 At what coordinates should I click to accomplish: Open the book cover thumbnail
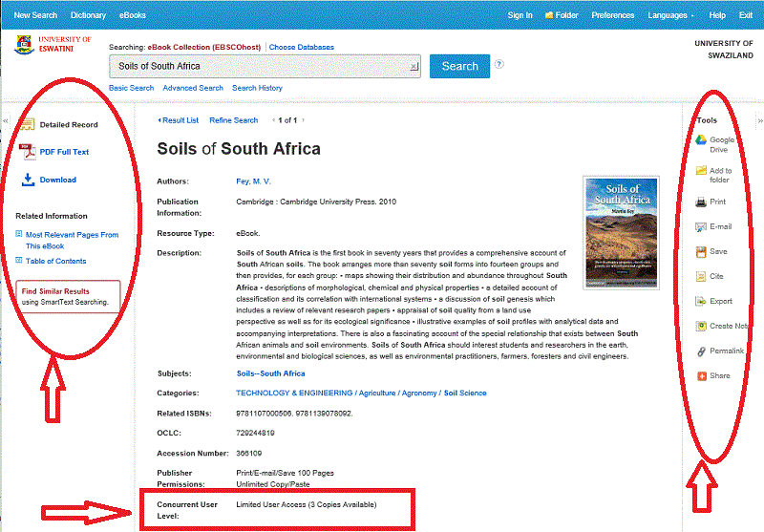click(622, 233)
